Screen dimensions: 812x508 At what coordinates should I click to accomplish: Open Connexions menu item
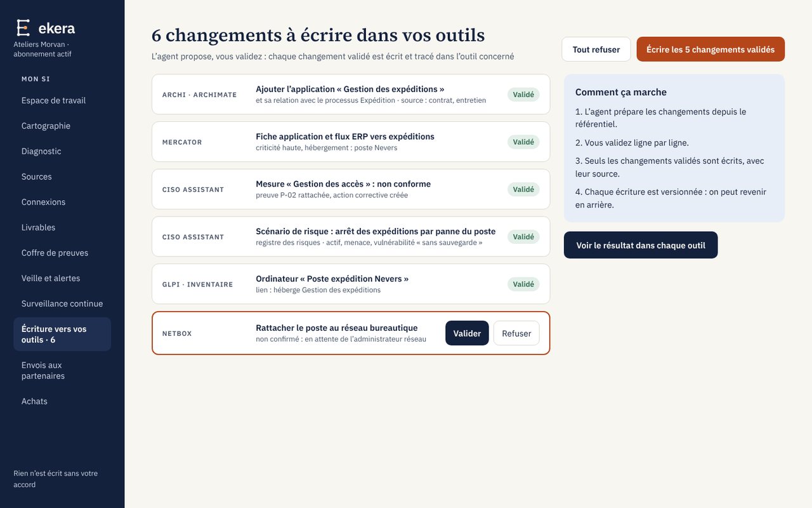click(62, 202)
